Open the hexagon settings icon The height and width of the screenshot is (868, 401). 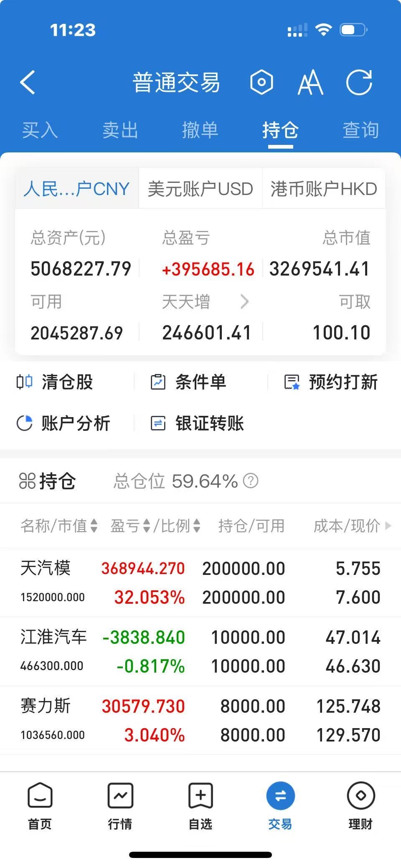click(x=262, y=82)
